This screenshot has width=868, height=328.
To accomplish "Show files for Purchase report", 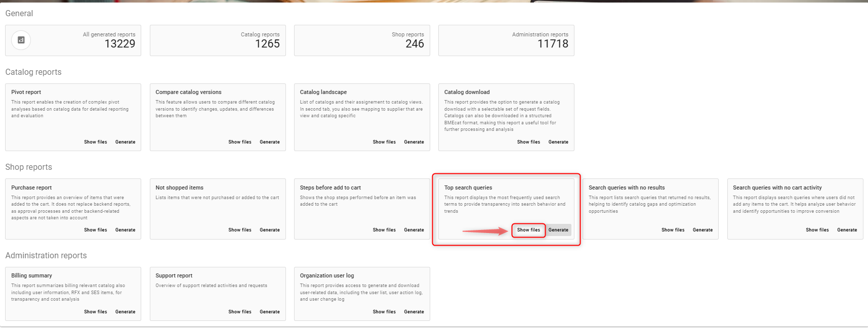I will coord(95,230).
